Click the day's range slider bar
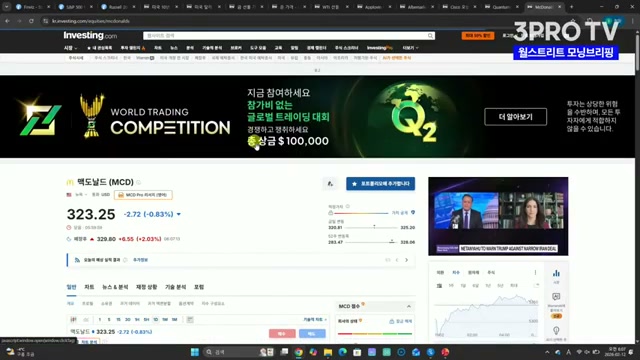 click(x=372, y=227)
